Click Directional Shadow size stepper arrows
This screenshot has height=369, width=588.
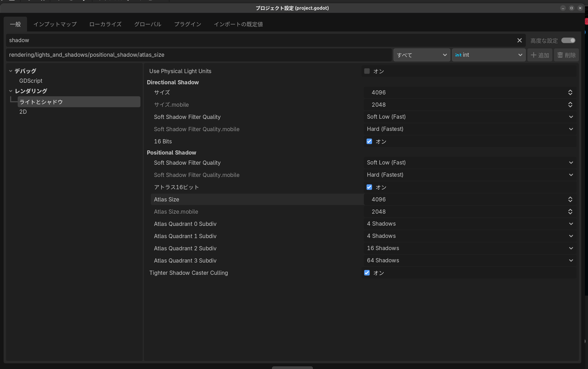point(570,92)
